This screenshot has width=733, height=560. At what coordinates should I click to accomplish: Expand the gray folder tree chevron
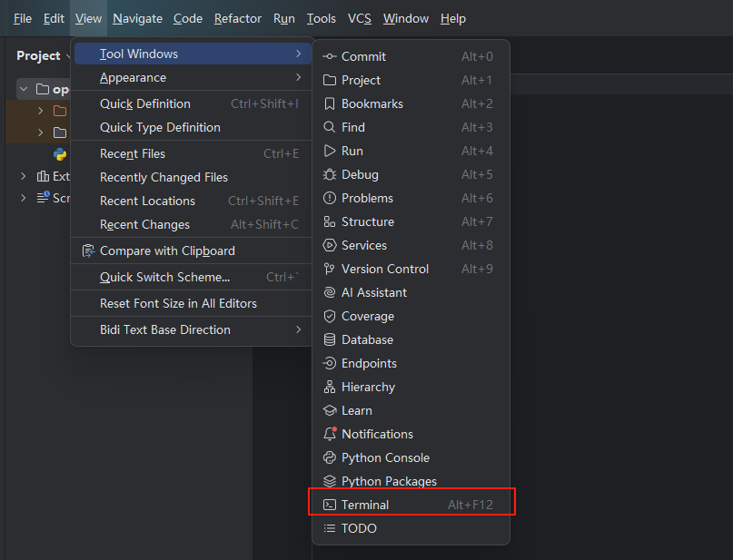(x=41, y=133)
